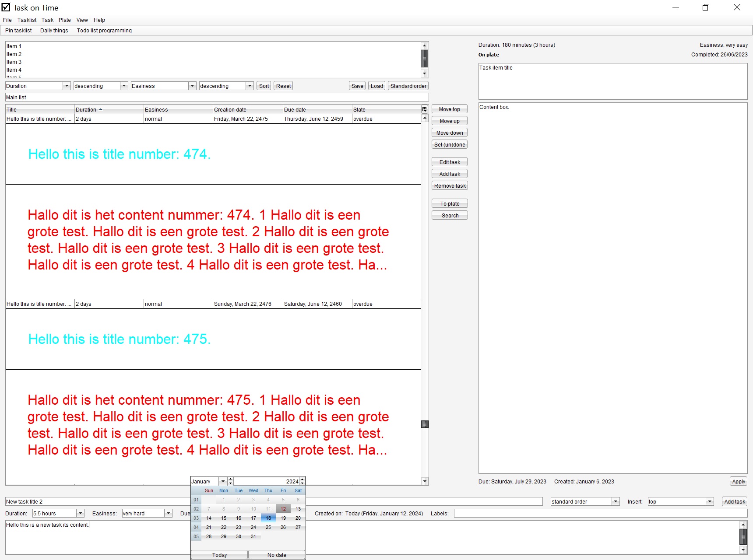
Task: Open the first 'descending' sort order dropdown
Action: click(124, 86)
